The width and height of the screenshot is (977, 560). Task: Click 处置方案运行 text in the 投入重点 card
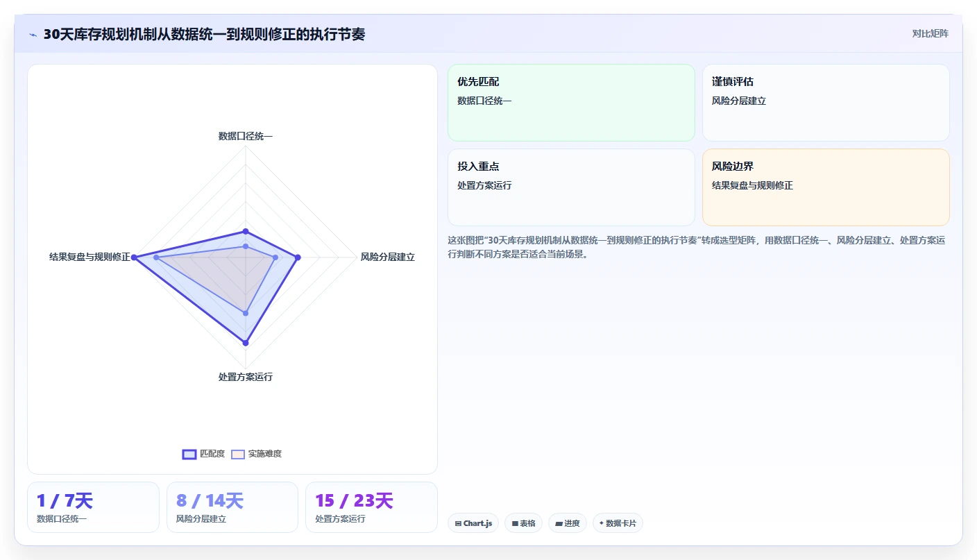[x=484, y=185]
